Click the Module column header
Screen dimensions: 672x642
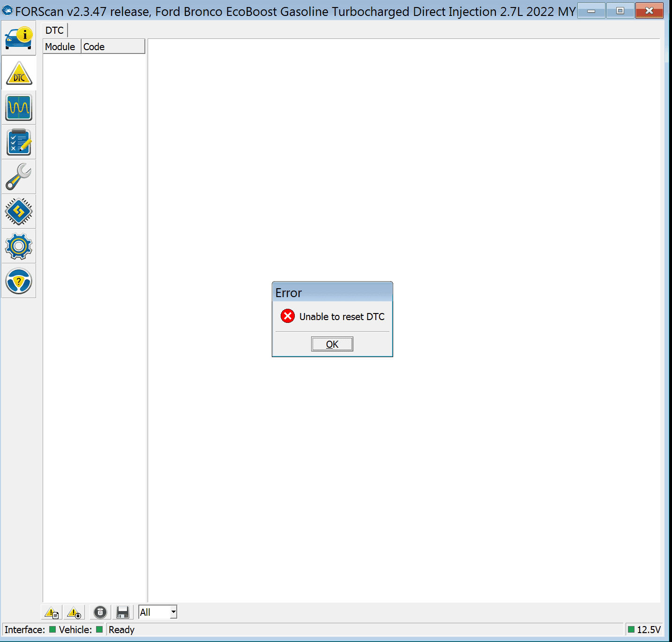[62, 47]
